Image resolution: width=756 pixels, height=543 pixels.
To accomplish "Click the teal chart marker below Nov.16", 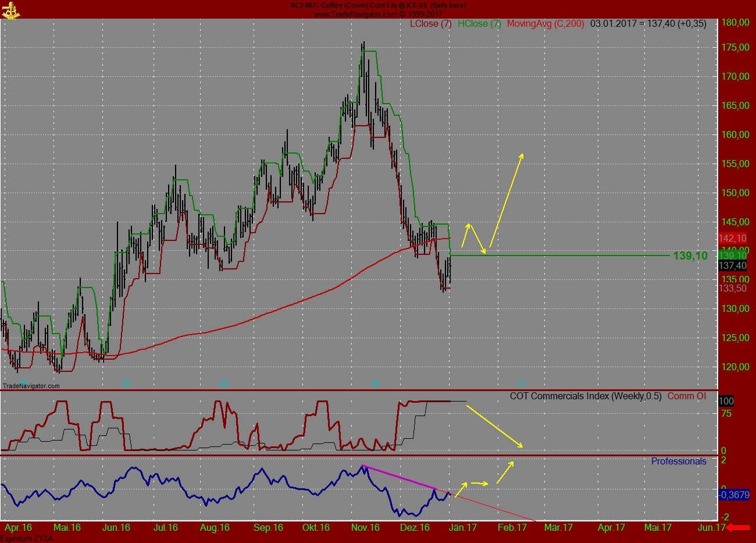I will 375,384.
